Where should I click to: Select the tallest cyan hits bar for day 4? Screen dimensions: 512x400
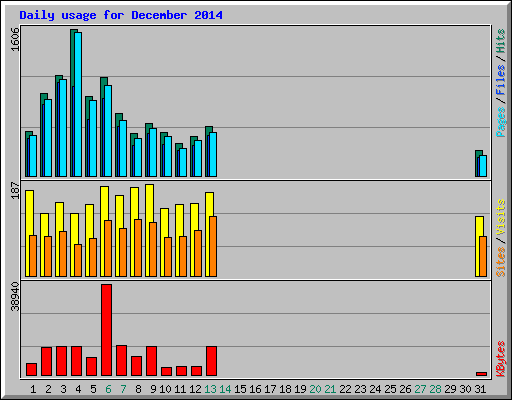78,104
